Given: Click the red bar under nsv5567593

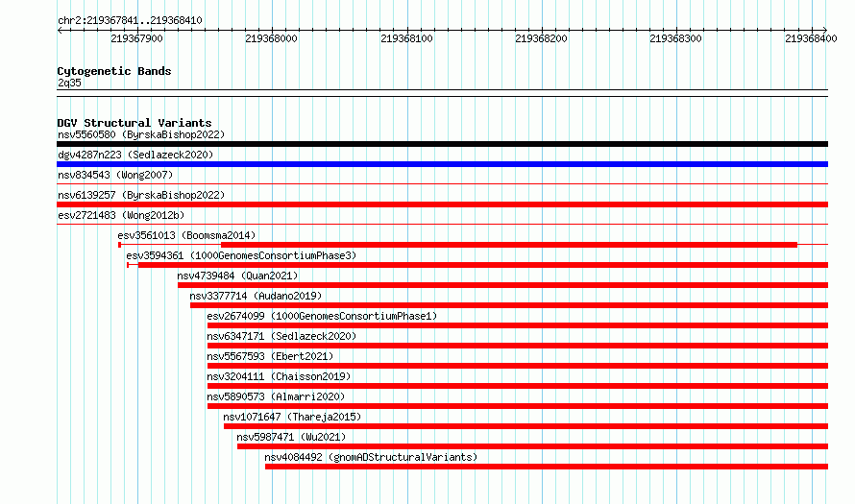Looking at the screenshot, I should [x=518, y=366].
